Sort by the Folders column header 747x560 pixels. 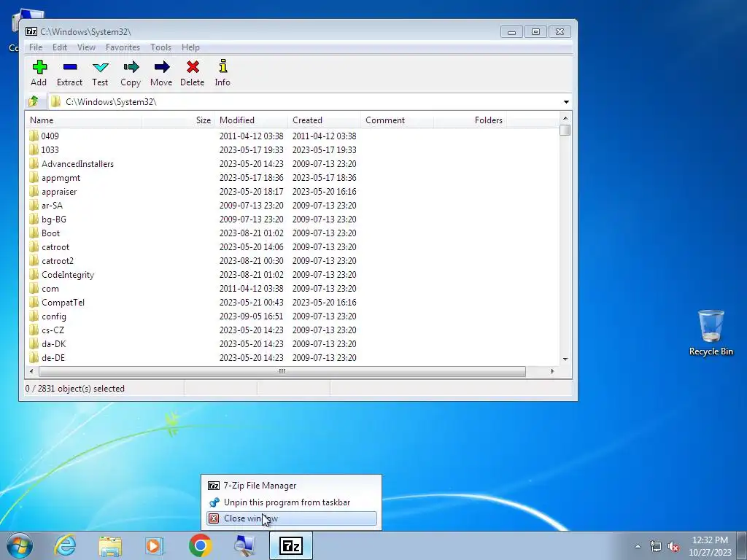[x=470, y=120]
